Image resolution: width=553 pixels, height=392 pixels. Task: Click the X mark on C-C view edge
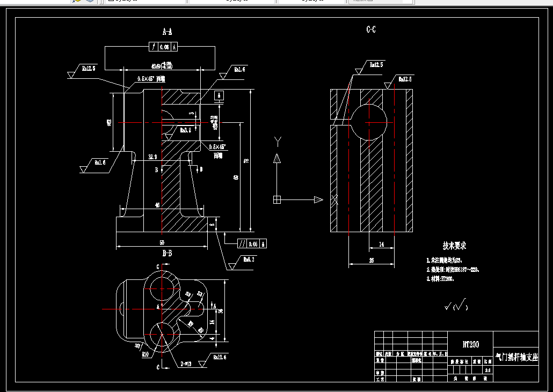click(x=334, y=200)
